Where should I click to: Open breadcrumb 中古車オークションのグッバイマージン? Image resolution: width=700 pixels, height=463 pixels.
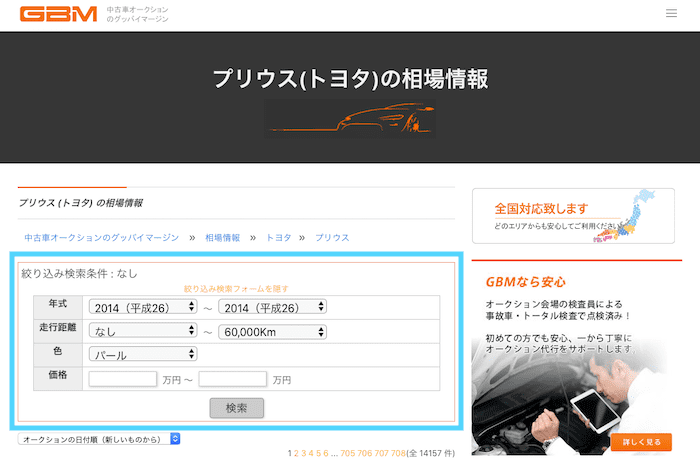tap(102, 238)
